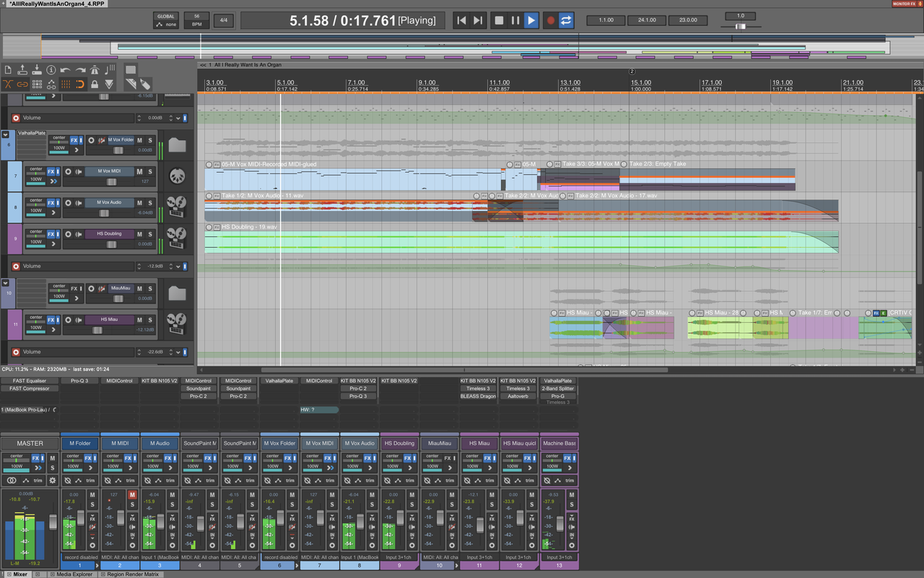
Task: Pause playback in the transport bar
Action: point(515,21)
